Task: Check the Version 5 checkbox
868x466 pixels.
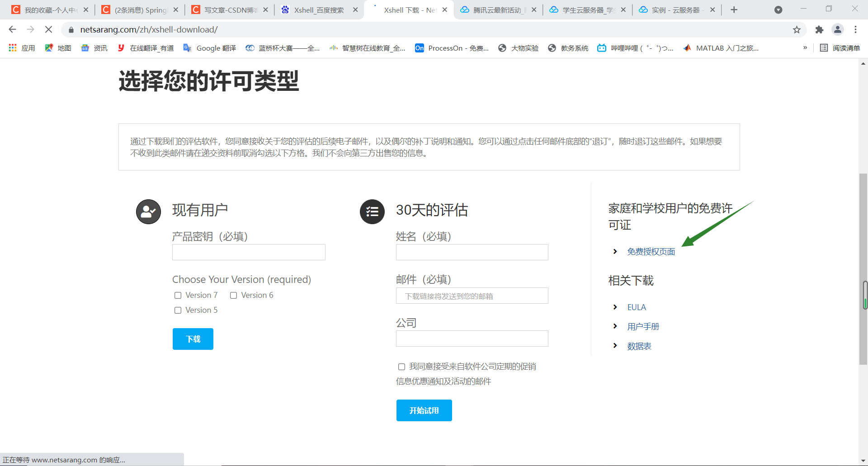Action: [x=178, y=310]
